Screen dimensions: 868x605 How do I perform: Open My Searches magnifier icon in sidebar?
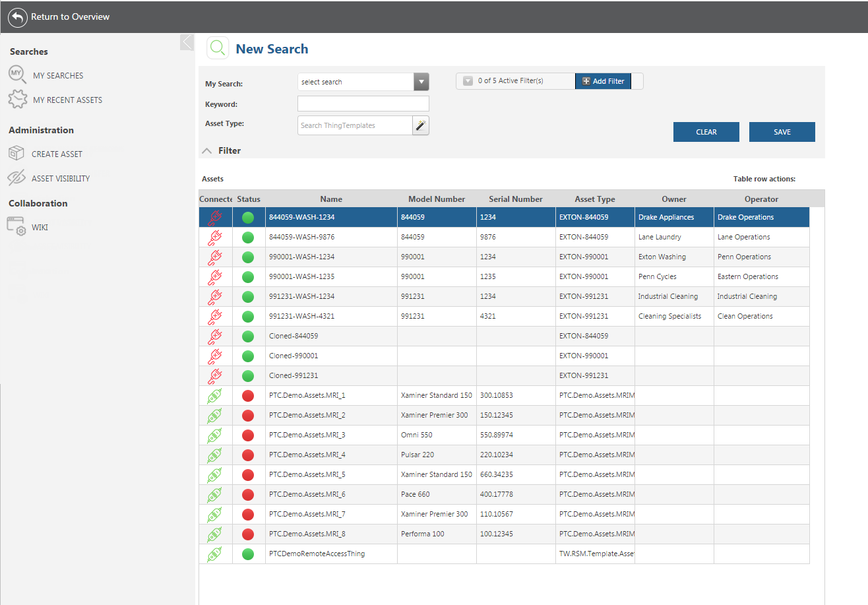(x=17, y=75)
